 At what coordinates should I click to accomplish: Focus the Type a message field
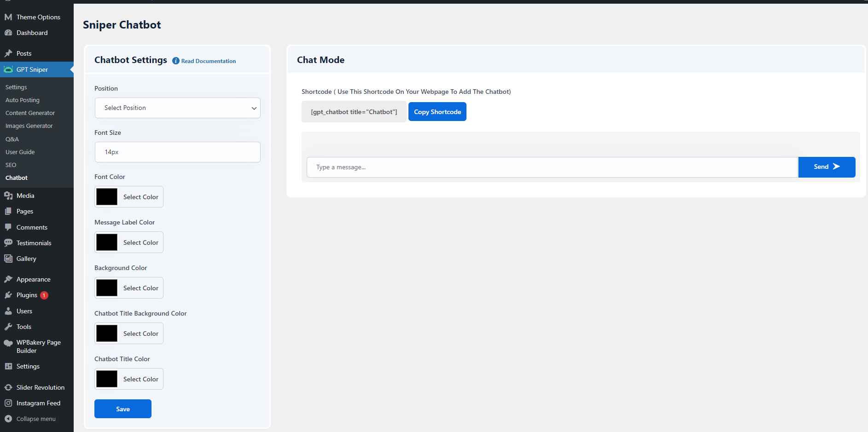(x=552, y=167)
